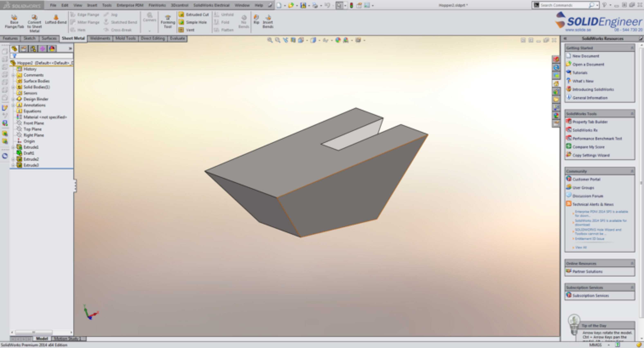This screenshot has height=348, width=644.
Task: Collapse the Getting Started section
Action: tap(632, 48)
